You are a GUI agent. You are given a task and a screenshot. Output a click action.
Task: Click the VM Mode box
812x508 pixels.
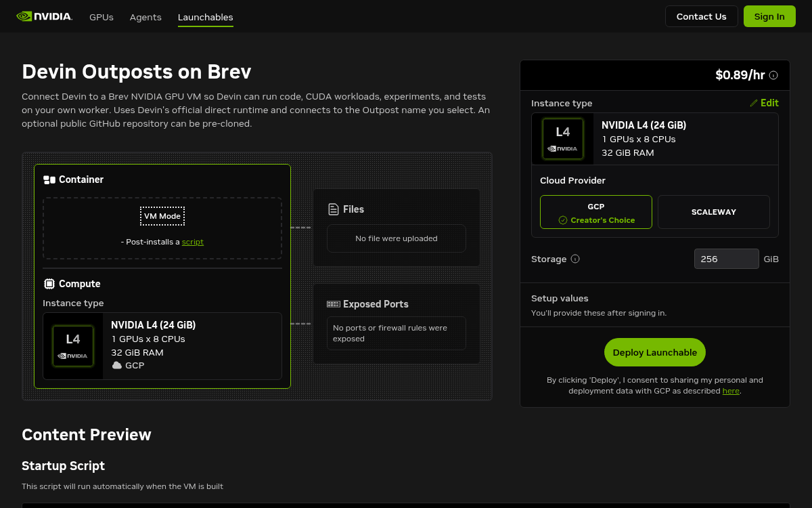tap(162, 216)
